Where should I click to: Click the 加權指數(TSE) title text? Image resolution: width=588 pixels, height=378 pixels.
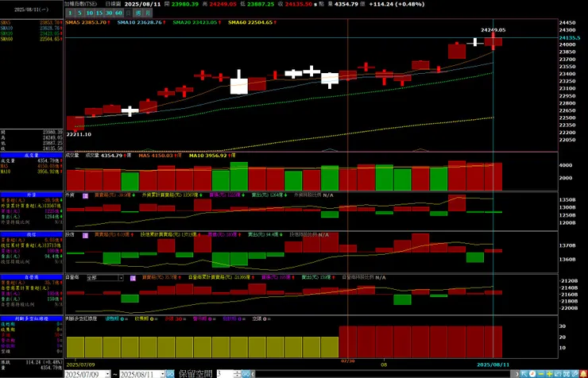point(80,4)
